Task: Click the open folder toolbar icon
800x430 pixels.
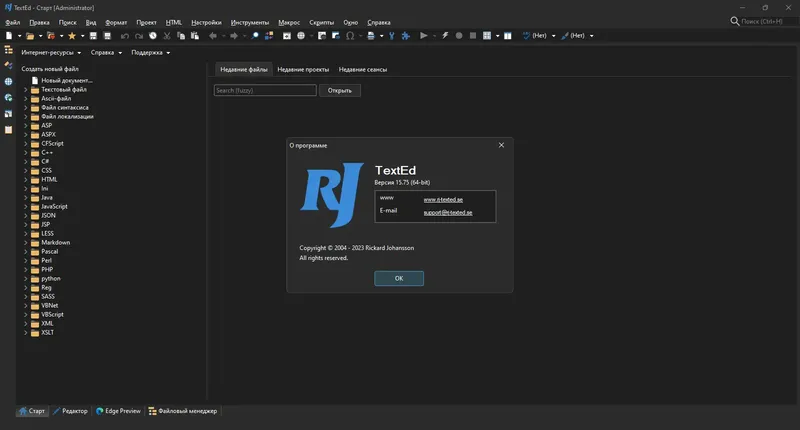Action: (x=30, y=36)
